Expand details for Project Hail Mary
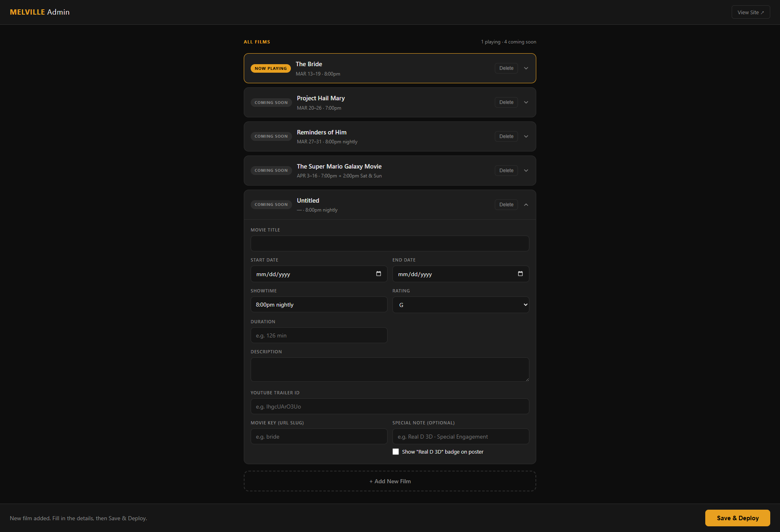Viewport: 780px width, 532px height. (x=526, y=102)
